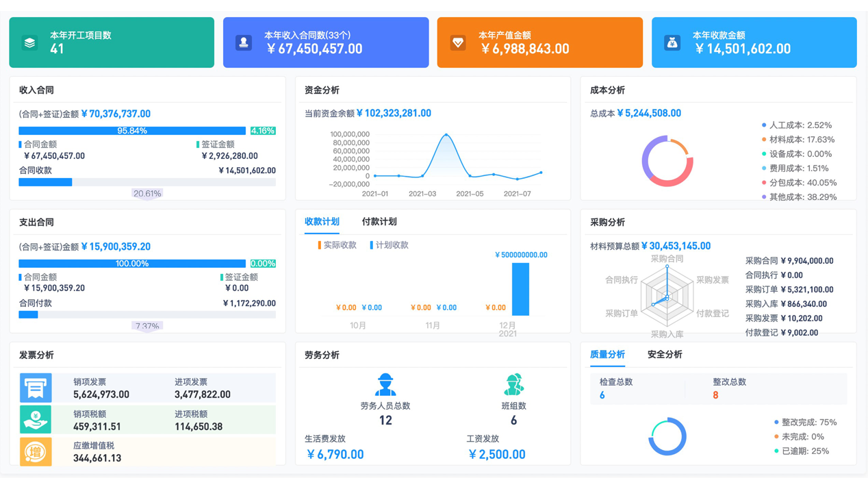Click the material budget total ¥30,453,145.00
This screenshot has height=489, width=868.
[x=676, y=246]
